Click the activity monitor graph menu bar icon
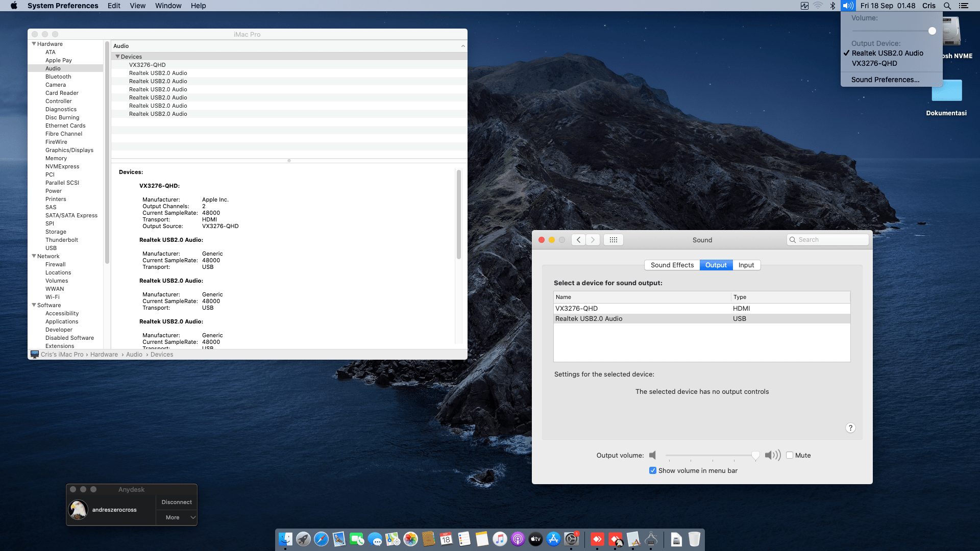Viewport: 980px width, 551px height. pos(804,6)
